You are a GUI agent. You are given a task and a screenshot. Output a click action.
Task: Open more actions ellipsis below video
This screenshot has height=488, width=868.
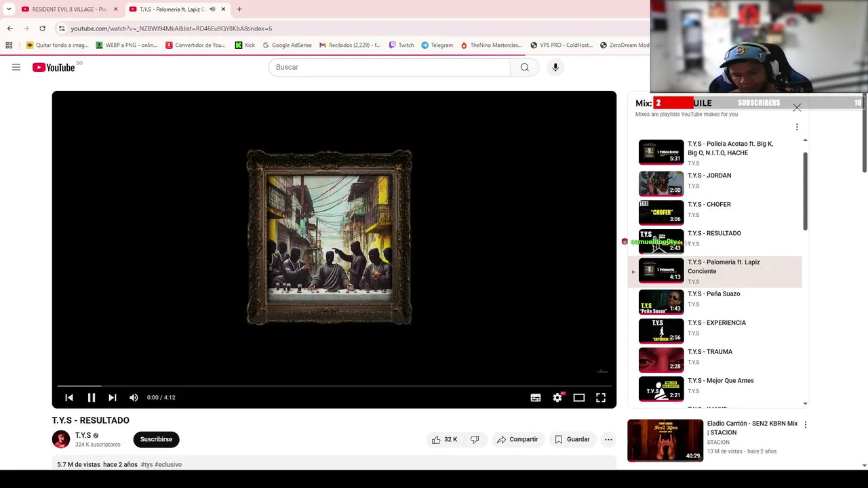pyautogui.click(x=608, y=439)
